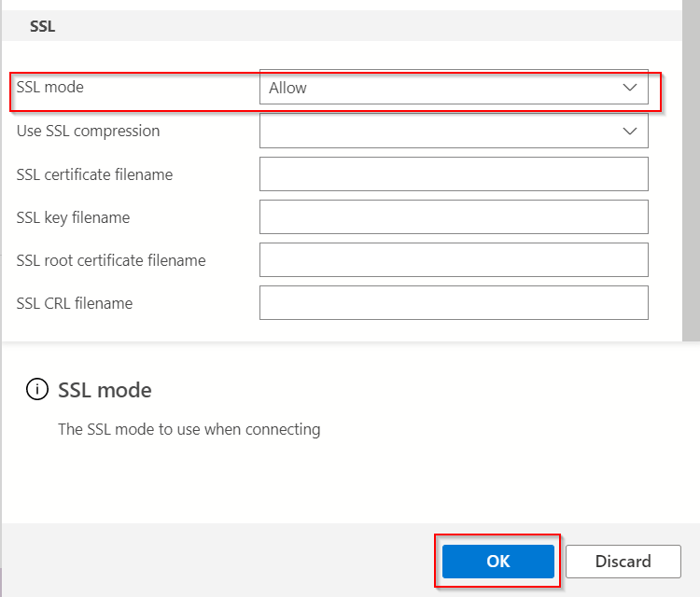700x597 pixels.
Task: Expand the Use SSL compression chevron arrow
Action: coord(629,132)
